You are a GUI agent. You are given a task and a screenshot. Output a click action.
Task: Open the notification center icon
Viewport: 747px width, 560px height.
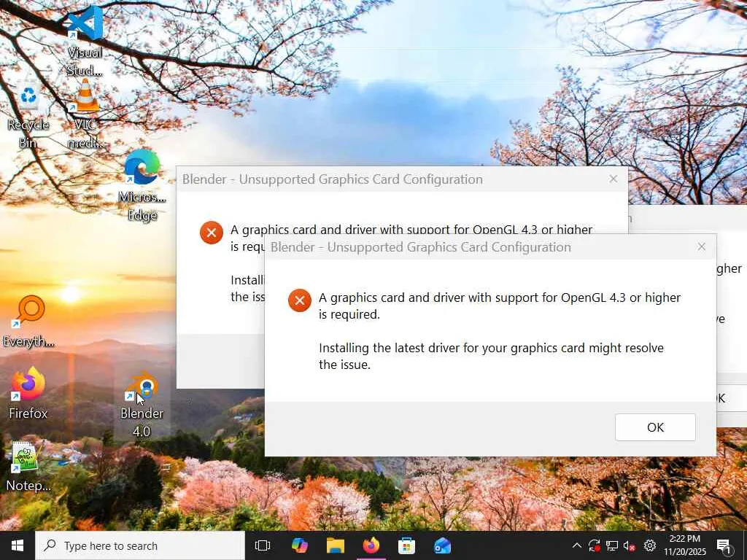[x=724, y=545]
